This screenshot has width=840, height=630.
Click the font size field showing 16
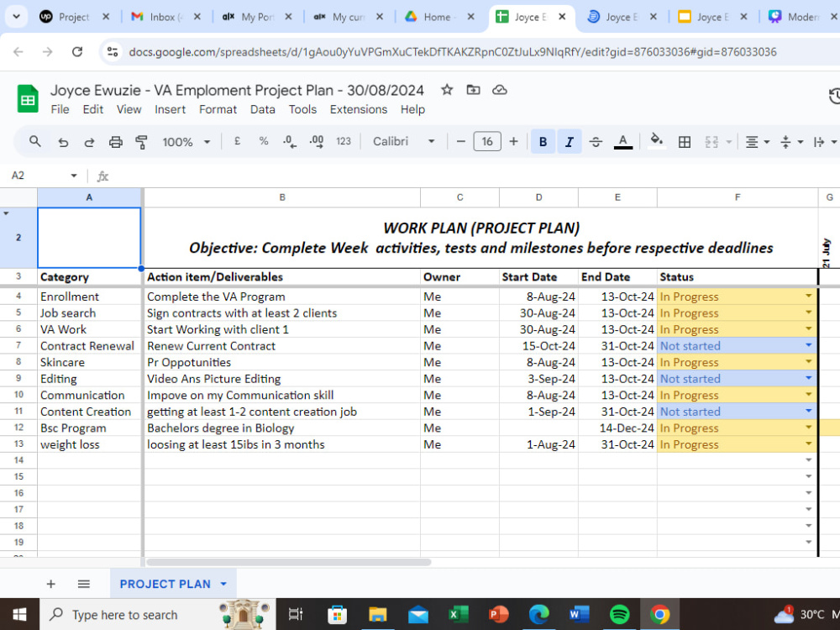click(487, 141)
